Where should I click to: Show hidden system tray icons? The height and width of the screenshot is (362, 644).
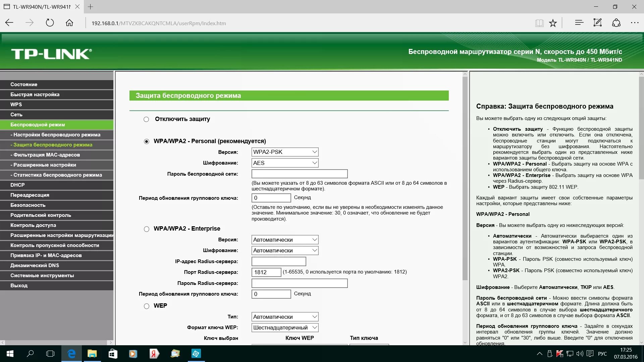539,354
